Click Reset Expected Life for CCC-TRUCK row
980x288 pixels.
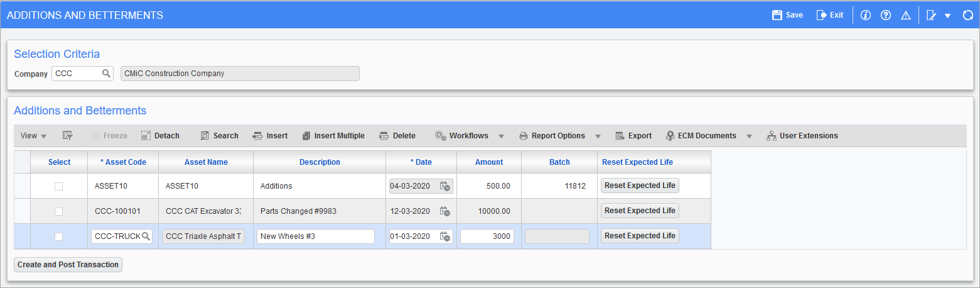640,236
